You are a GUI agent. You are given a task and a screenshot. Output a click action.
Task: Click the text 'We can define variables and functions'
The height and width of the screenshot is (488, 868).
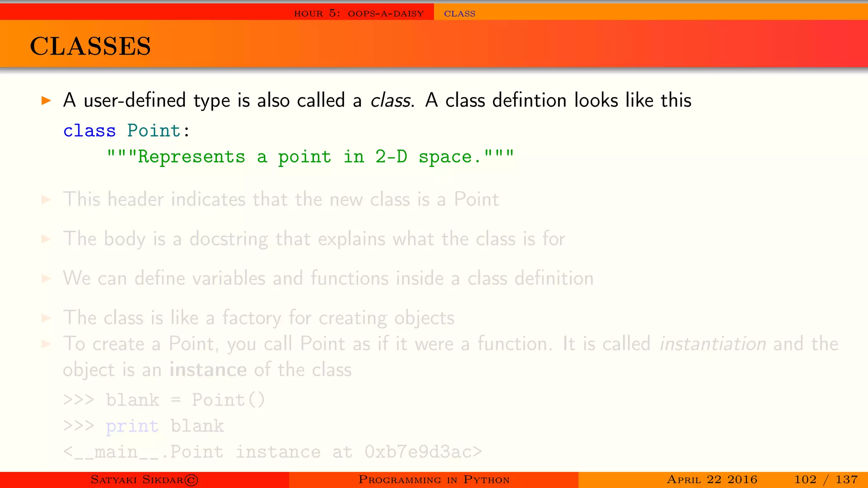coord(226,278)
